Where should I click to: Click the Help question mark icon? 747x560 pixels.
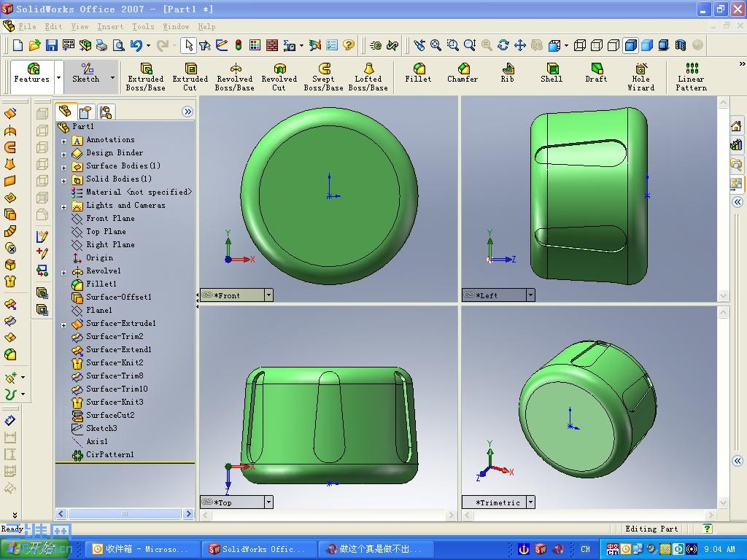tap(349, 45)
